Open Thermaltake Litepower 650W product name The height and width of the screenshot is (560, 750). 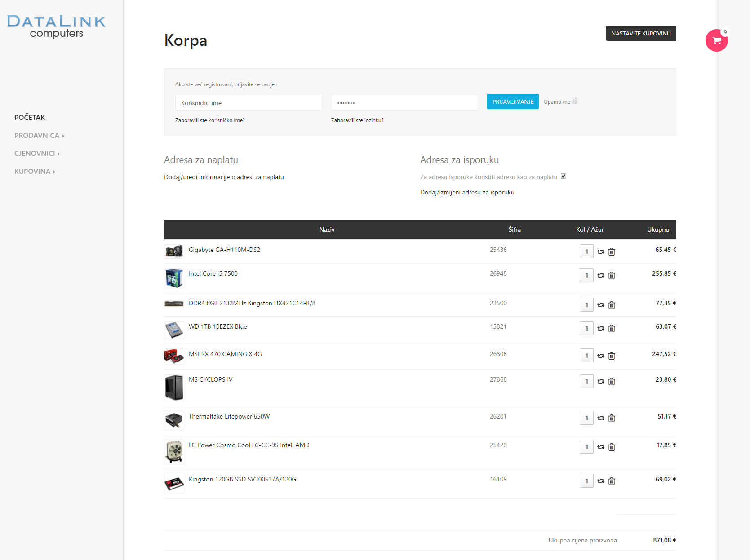coord(229,417)
